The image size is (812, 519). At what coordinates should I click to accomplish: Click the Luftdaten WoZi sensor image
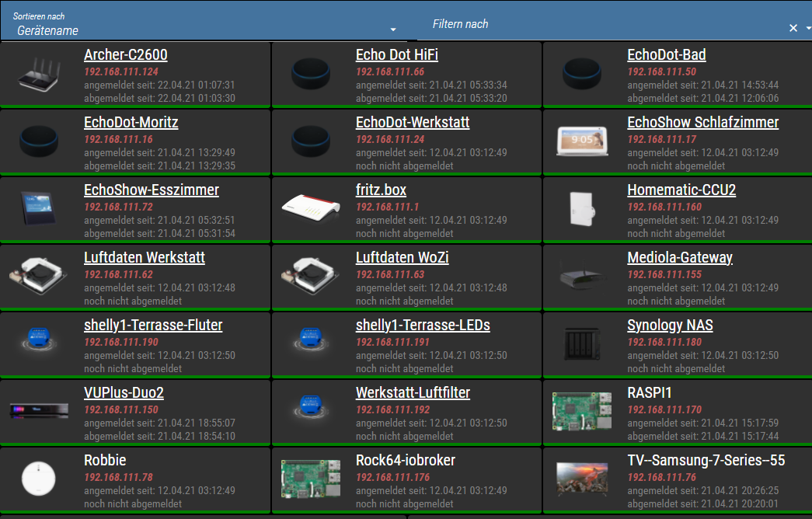click(310, 276)
